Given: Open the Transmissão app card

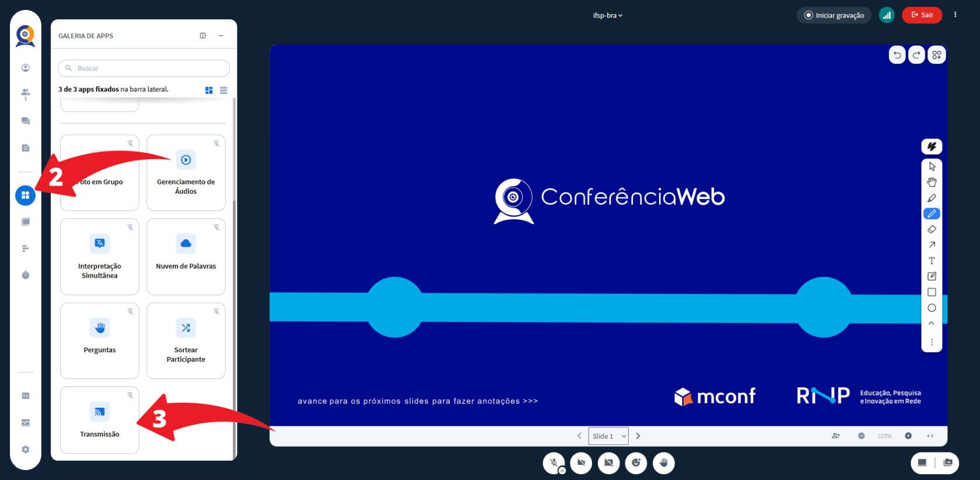Looking at the screenshot, I should [100, 420].
